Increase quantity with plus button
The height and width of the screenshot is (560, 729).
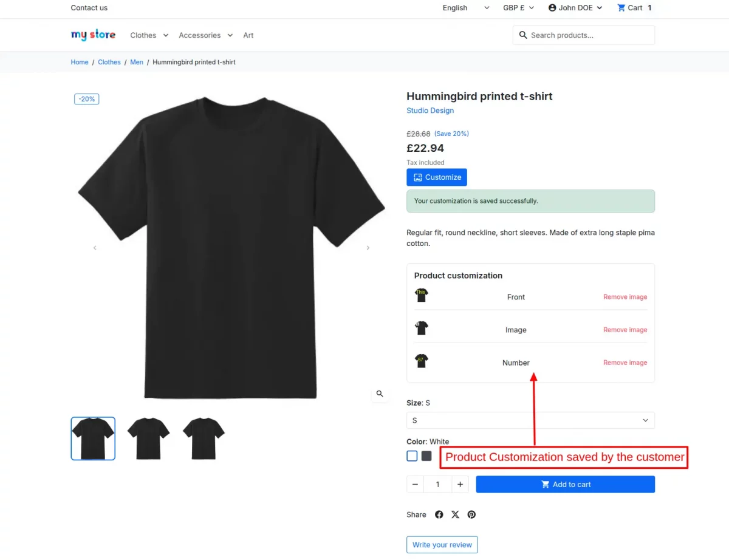click(460, 484)
